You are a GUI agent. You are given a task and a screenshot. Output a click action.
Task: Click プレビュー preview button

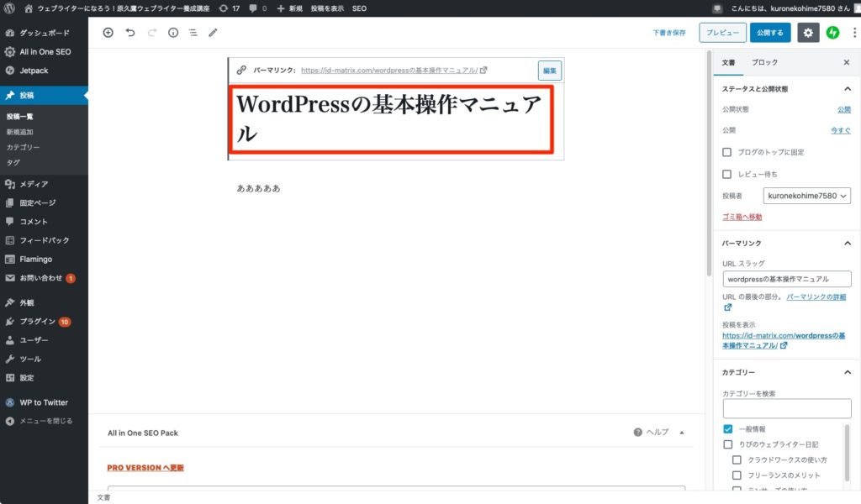coord(722,33)
